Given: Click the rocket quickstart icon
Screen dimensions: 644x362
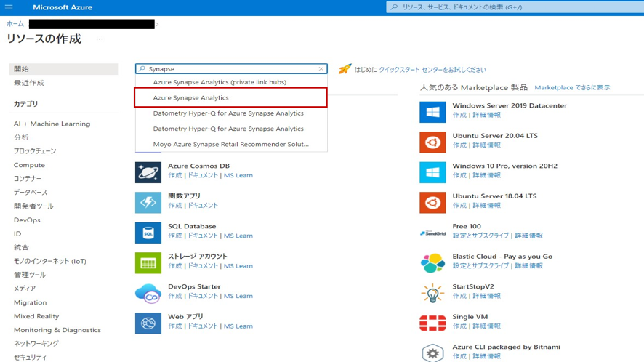Looking at the screenshot, I should pyautogui.click(x=345, y=69).
